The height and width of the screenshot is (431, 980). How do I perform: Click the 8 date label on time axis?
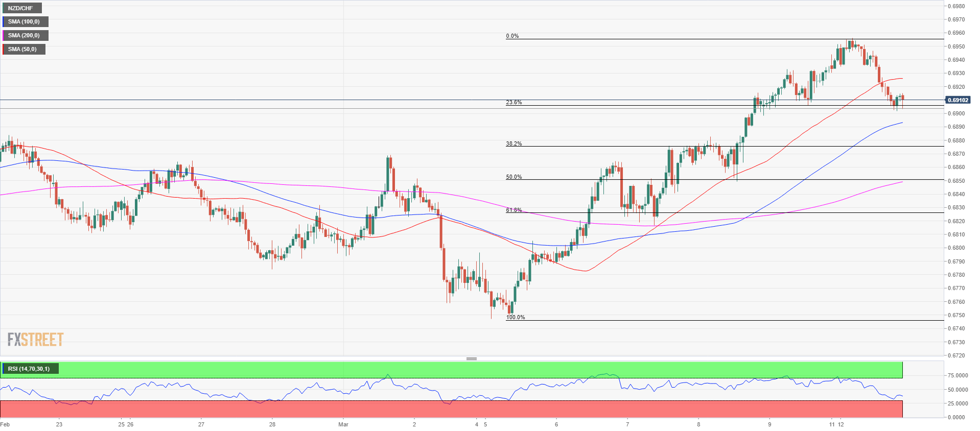(698, 424)
